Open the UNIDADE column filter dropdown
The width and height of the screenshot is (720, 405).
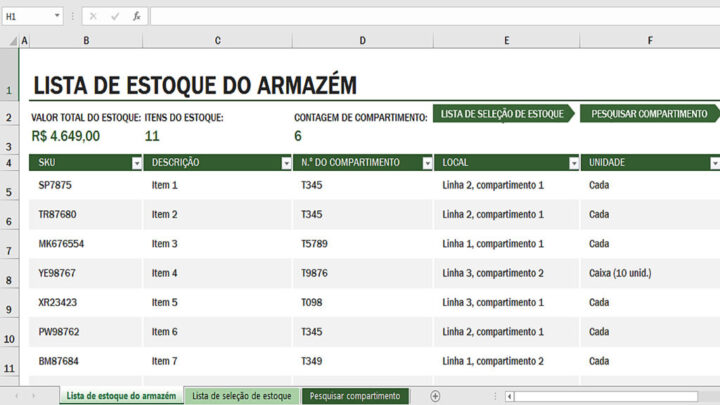point(714,163)
